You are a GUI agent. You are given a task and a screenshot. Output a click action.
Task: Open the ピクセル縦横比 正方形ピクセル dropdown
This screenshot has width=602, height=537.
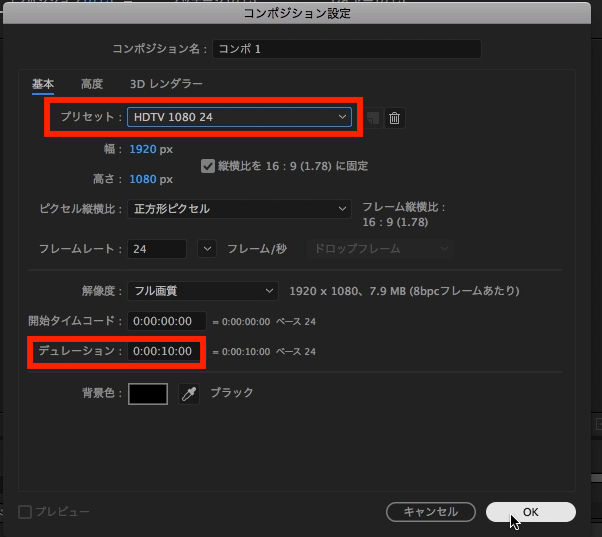239,209
